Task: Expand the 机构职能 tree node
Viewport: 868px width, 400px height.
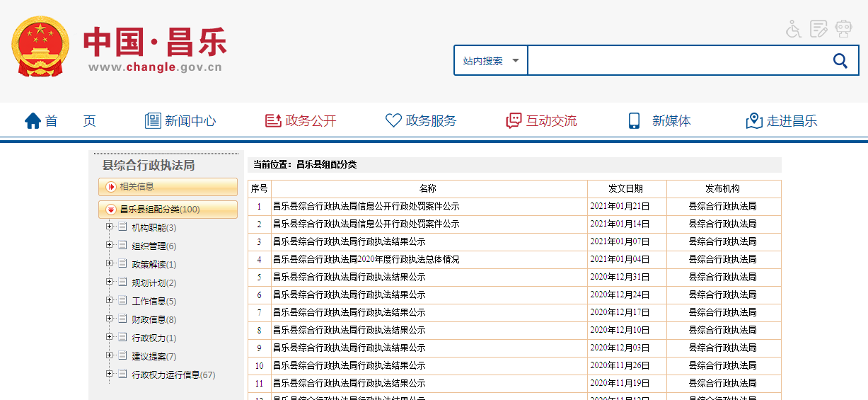Action: pos(109,227)
